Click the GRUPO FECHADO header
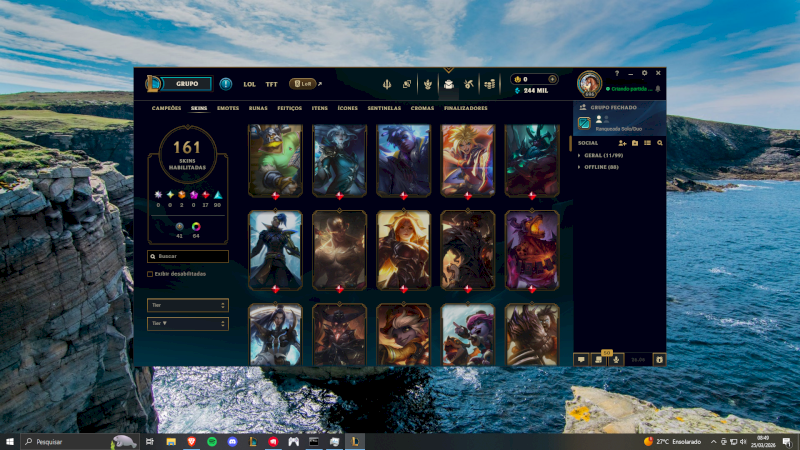The image size is (800, 450). click(x=613, y=108)
